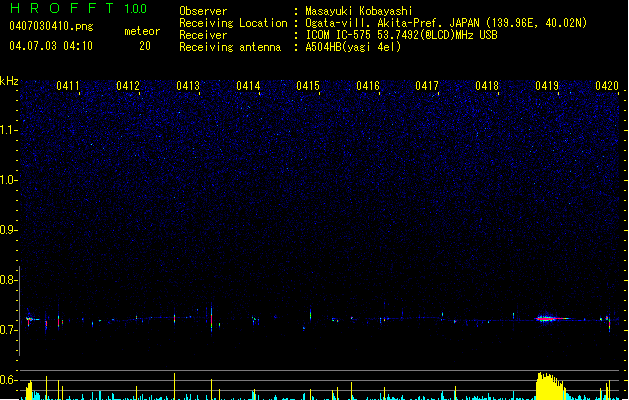Click the kHz axis unit label
This screenshot has height=400, width=629.
coord(9,81)
